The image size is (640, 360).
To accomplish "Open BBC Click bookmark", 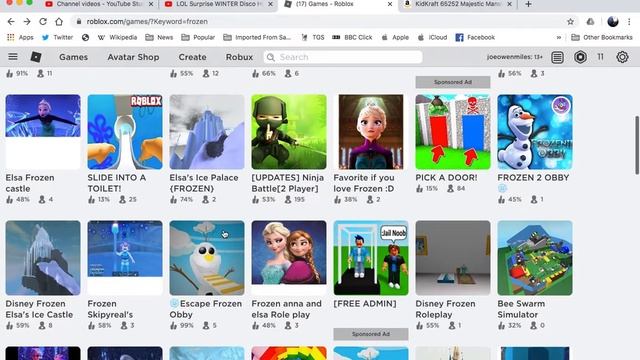I will point(352,37).
